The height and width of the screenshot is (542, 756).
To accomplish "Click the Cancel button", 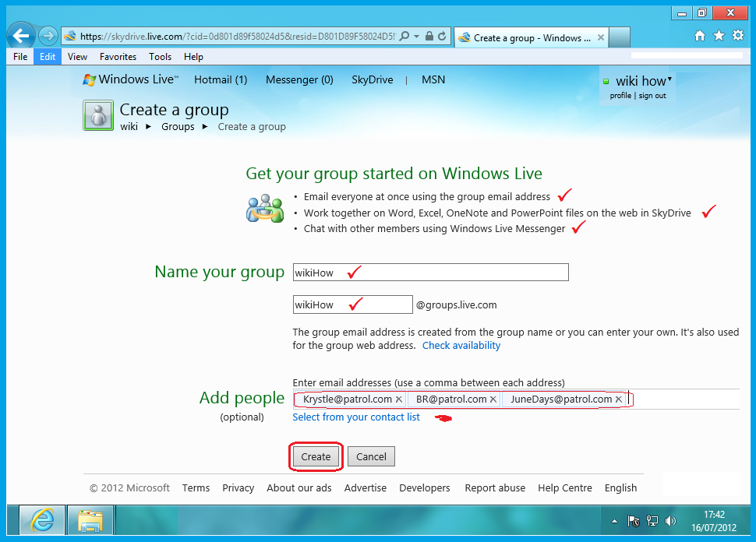I will coord(371,456).
